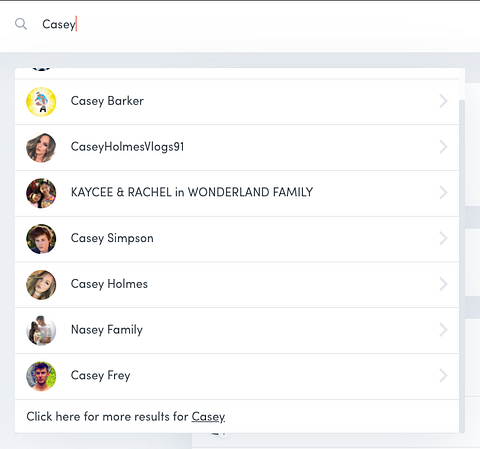Viewport: 480px width, 449px height.
Task: Click the Casey Frey name text
Action: coord(100,376)
